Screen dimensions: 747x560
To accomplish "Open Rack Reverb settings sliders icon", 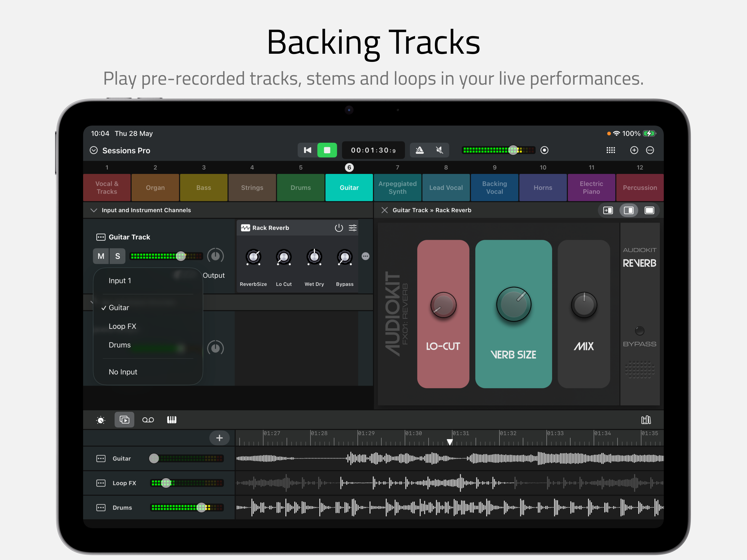I will click(x=353, y=228).
